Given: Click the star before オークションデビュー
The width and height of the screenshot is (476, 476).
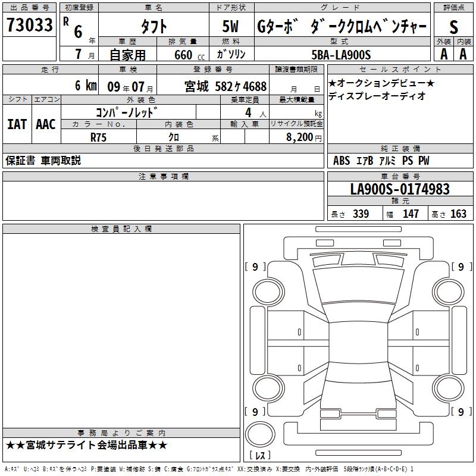Looking at the screenshot, I should pyautogui.click(x=332, y=83).
